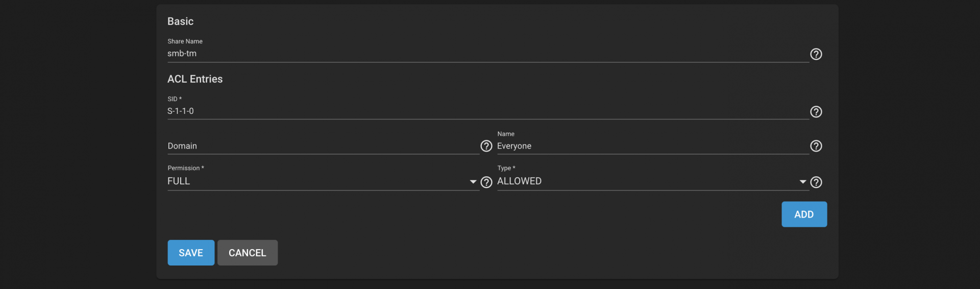Image resolution: width=980 pixels, height=289 pixels.
Task: Cancel editing the share ACL
Action: tap(248, 253)
